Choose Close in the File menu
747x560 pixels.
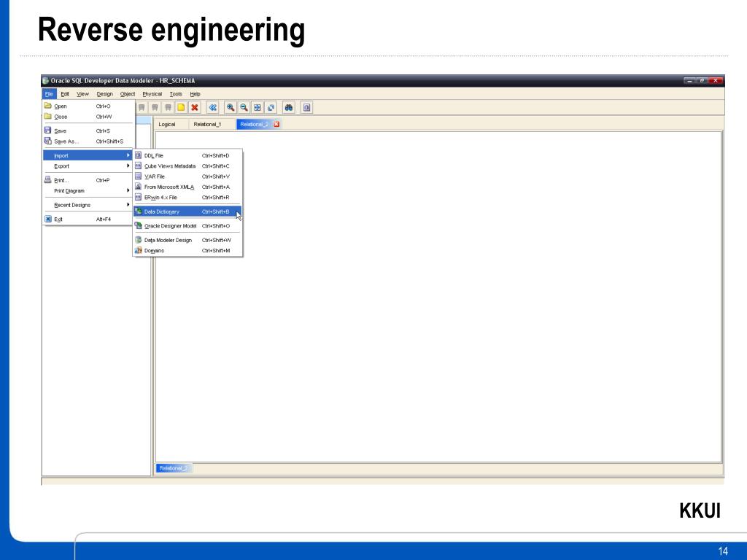(x=88, y=117)
